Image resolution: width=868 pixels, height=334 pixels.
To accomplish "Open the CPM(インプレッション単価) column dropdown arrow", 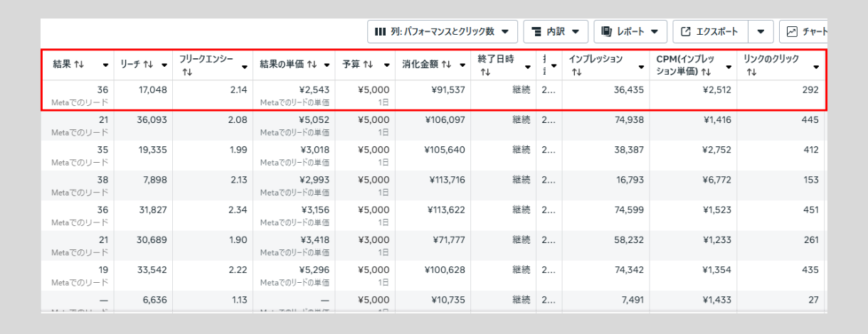I will coord(728,67).
